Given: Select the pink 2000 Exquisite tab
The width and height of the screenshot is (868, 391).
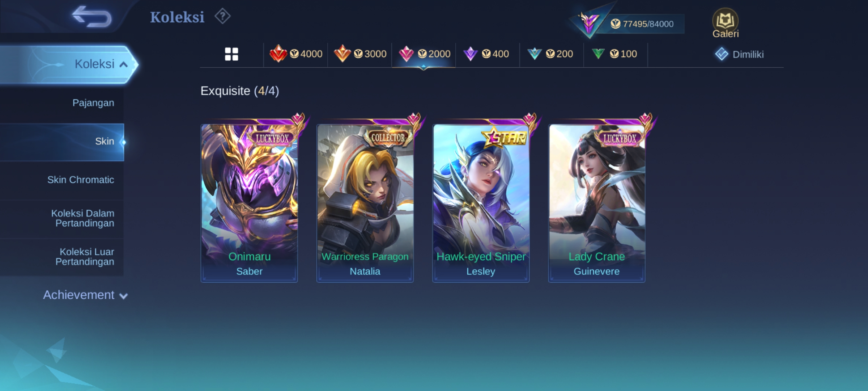Looking at the screenshot, I should click(424, 54).
